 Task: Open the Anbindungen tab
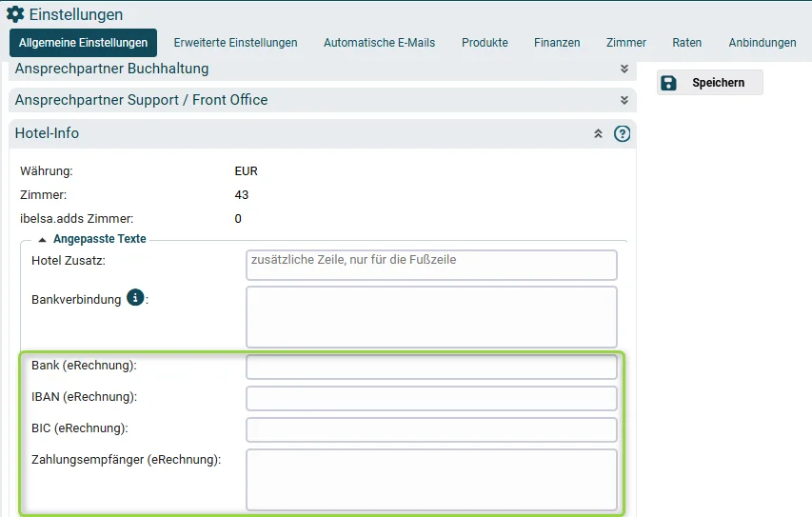(x=762, y=43)
